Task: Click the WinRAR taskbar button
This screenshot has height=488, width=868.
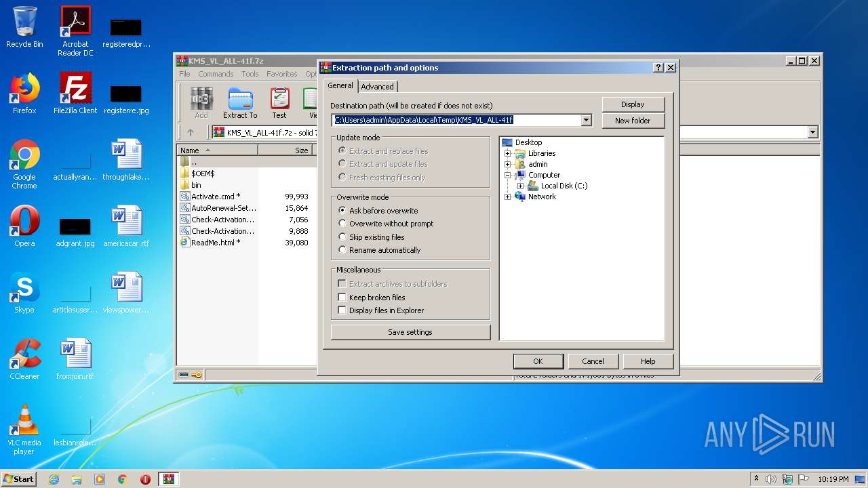Action: click(x=168, y=479)
